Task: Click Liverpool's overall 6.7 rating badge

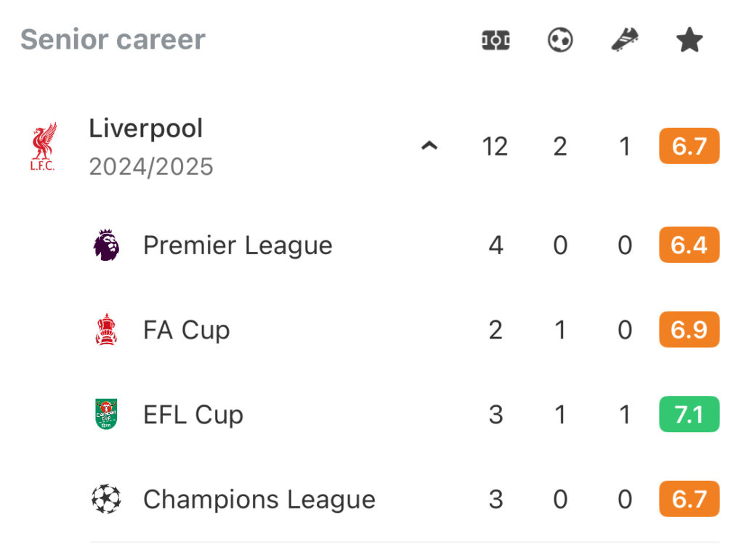Action: pyautogui.click(x=689, y=146)
